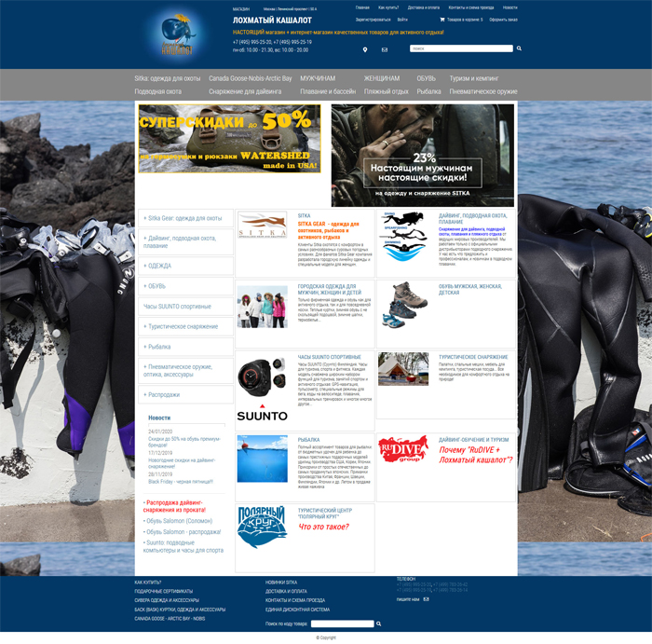Image resolution: width=652 pixels, height=644 pixels.
Task: Open ПОДАРОЧНЫЕ СЕРТИФИКАТЫ footer link
Action: coord(163,591)
